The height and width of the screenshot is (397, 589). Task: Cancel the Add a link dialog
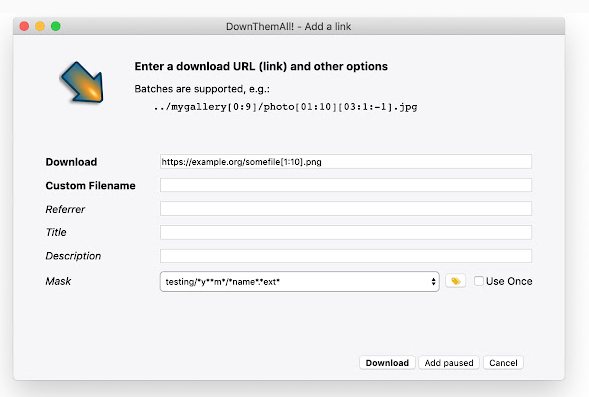click(503, 363)
